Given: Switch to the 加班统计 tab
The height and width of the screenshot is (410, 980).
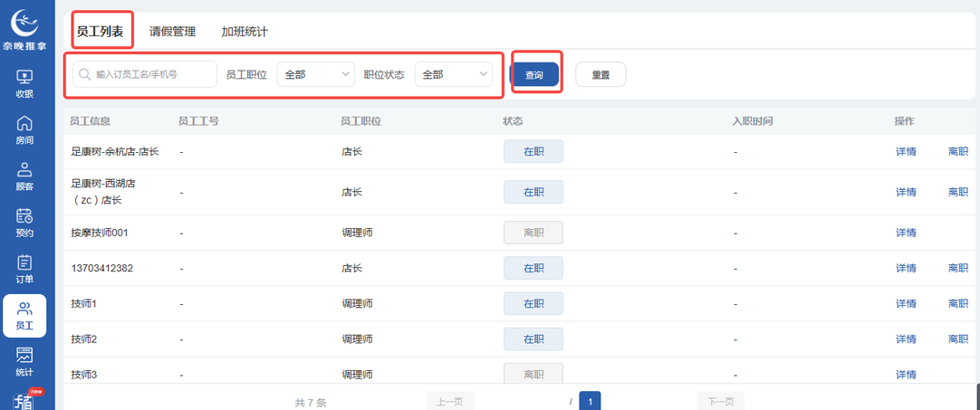Looking at the screenshot, I should 245,32.
